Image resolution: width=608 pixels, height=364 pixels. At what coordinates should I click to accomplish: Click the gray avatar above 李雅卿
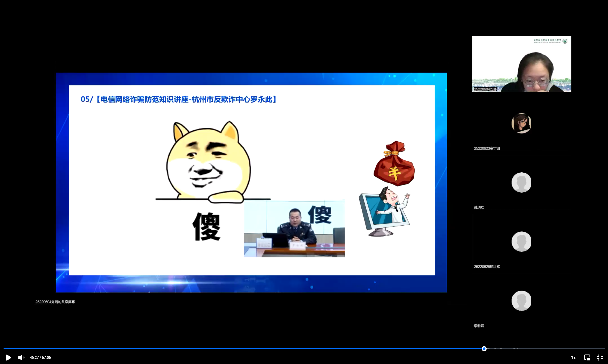[521, 300]
